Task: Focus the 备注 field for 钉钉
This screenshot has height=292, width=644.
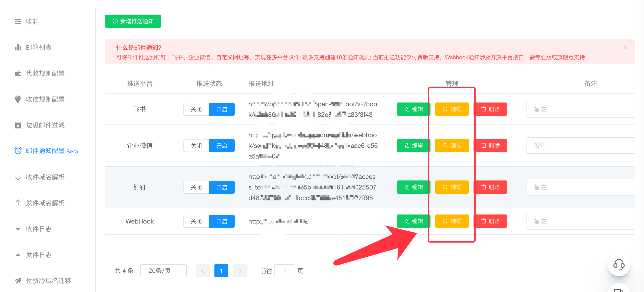Action: 580,187
